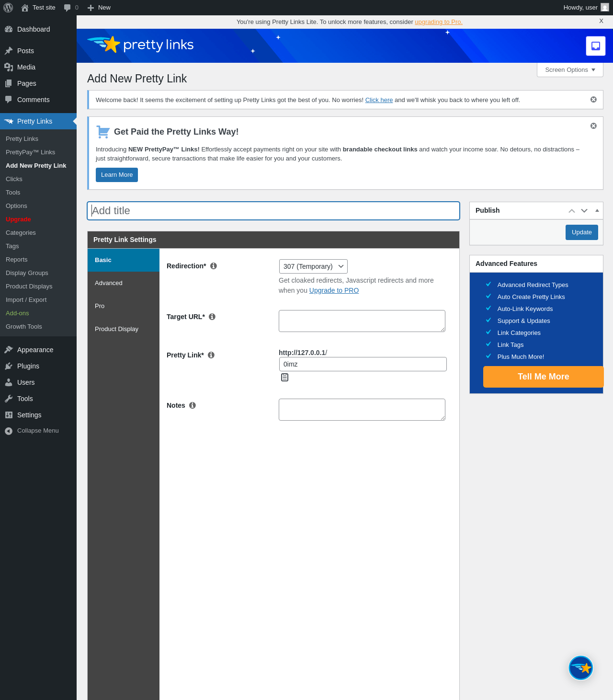The image size is (613, 700).
Task: Open the Growth Tools submenu item
Action: point(38,327)
